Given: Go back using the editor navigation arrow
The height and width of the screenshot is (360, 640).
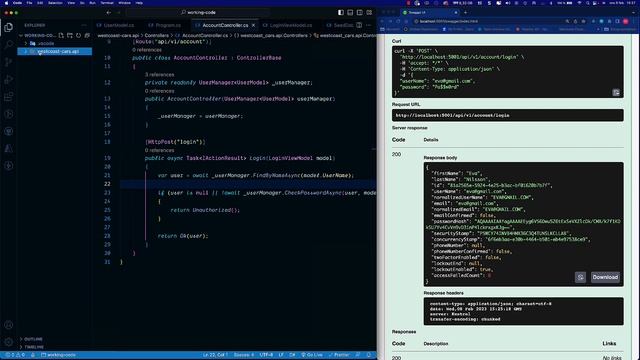Looking at the screenshot, I should [x=109, y=13].
